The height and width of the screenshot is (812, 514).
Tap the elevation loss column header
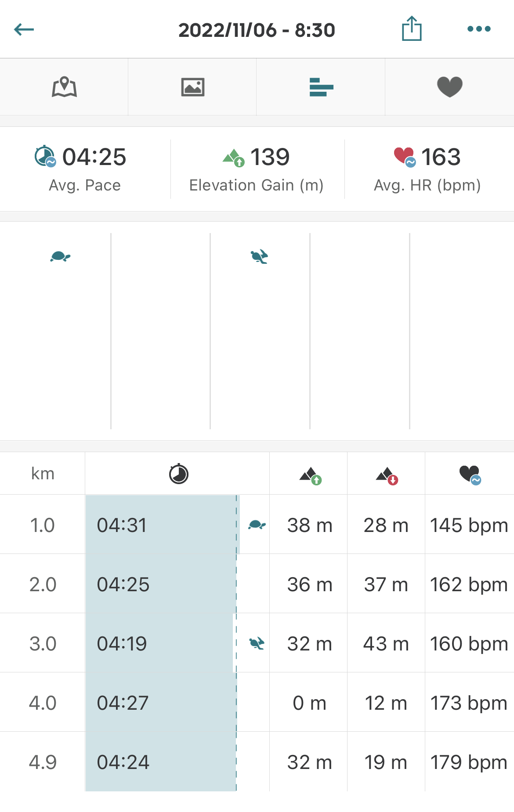point(387,475)
